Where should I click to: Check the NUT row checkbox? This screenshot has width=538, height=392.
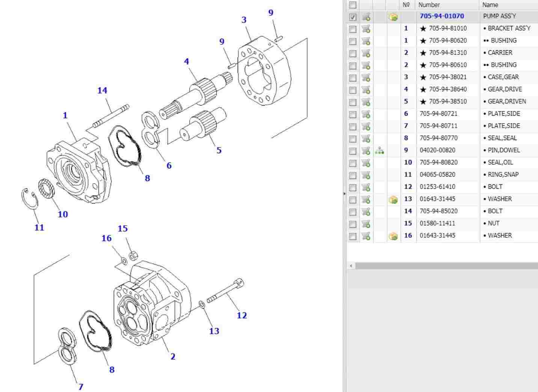point(353,225)
